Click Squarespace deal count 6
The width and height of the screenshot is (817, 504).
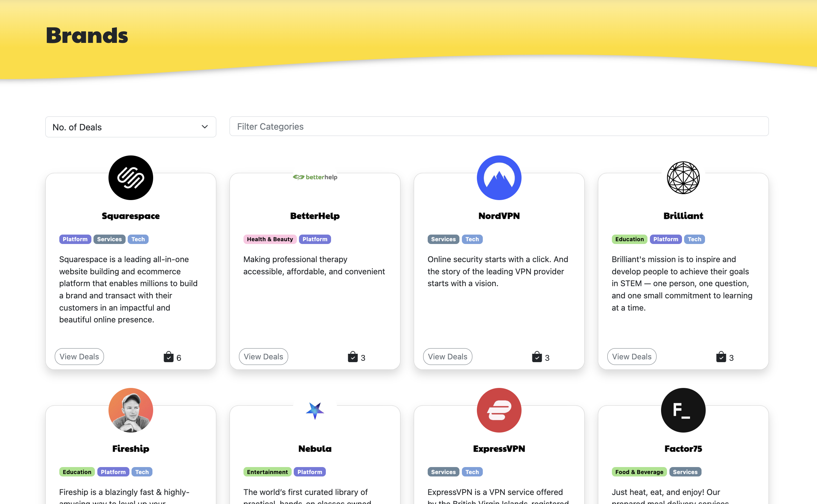click(179, 358)
